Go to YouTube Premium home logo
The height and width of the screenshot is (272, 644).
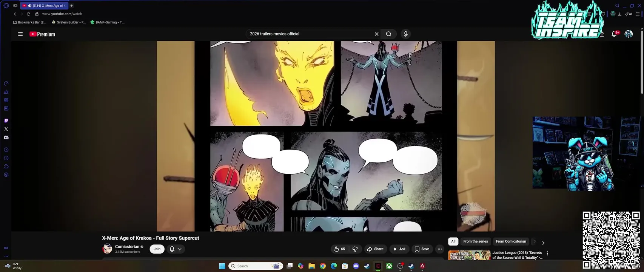tap(42, 34)
